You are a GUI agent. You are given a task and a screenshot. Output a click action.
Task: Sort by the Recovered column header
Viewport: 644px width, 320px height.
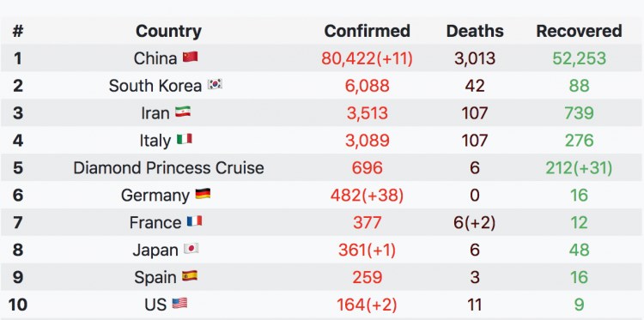[x=579, y=31]
